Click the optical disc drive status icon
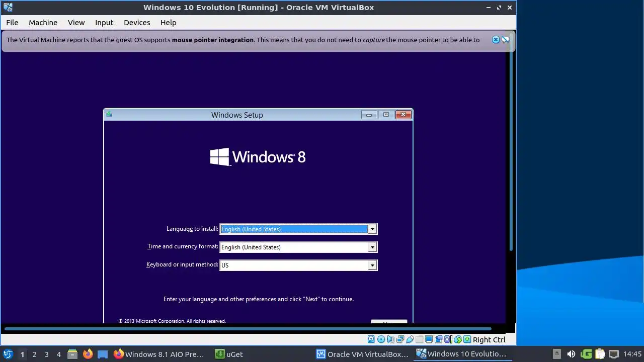Image resolution: width=644 pixels, height=362 pixels. tap(381, 339)
